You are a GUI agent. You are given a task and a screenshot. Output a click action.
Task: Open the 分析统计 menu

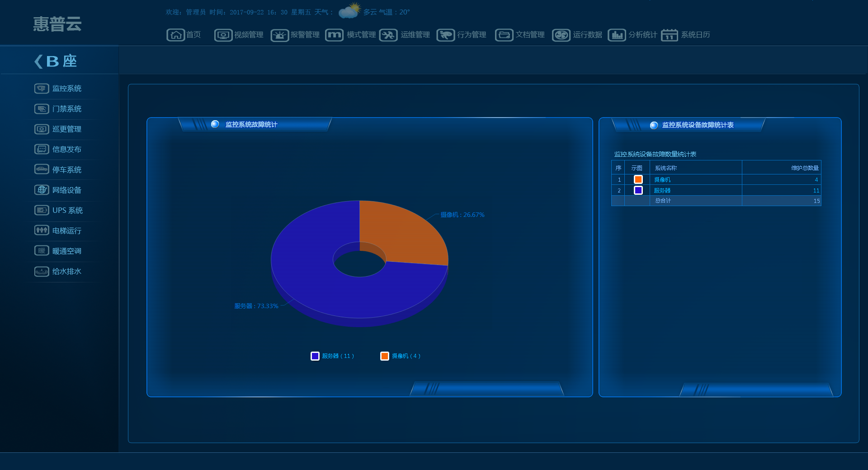[642, 35]
